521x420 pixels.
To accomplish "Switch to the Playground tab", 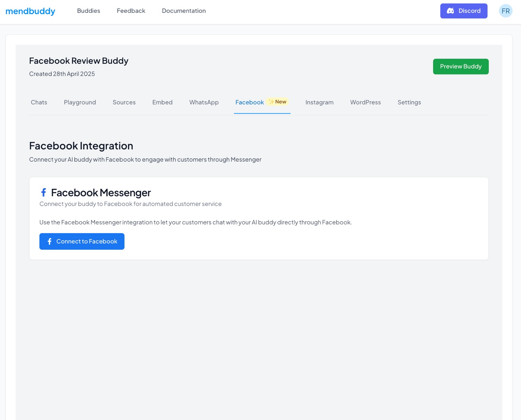I will pos(80,102).
